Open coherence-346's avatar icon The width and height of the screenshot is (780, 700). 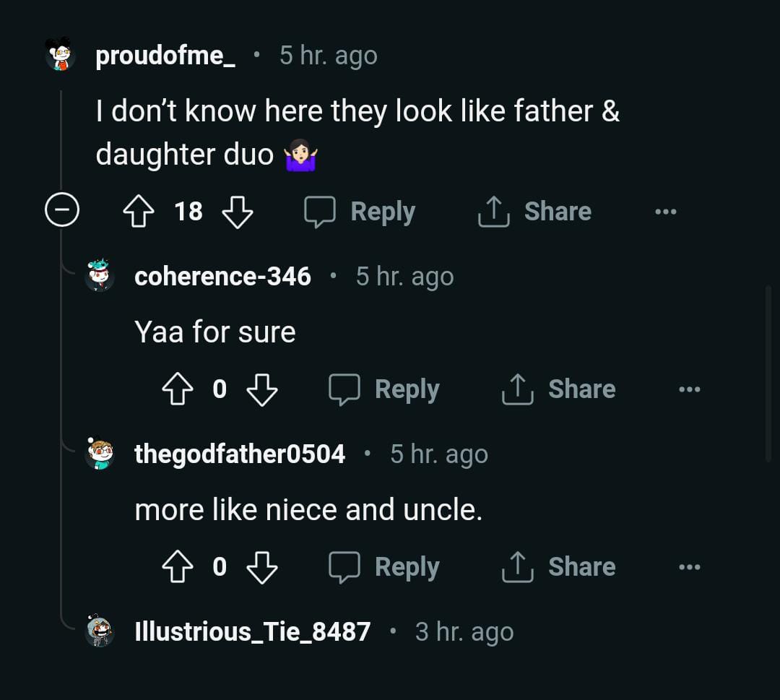tap(100, 276)
